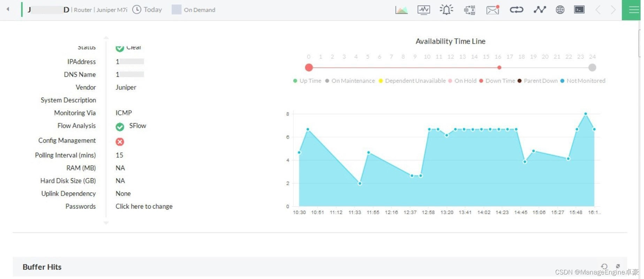Click the looped arrows ping icon

(516, 10)
